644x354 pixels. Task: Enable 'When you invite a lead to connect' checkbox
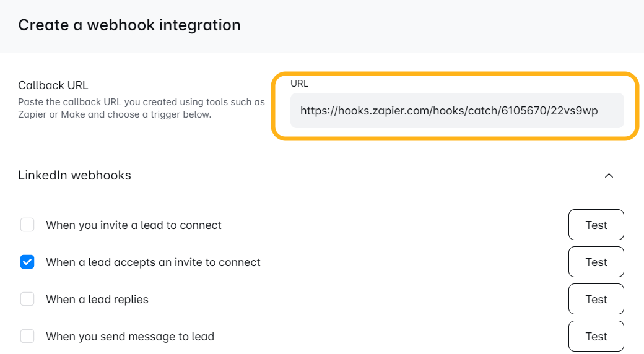coord(27,225)
